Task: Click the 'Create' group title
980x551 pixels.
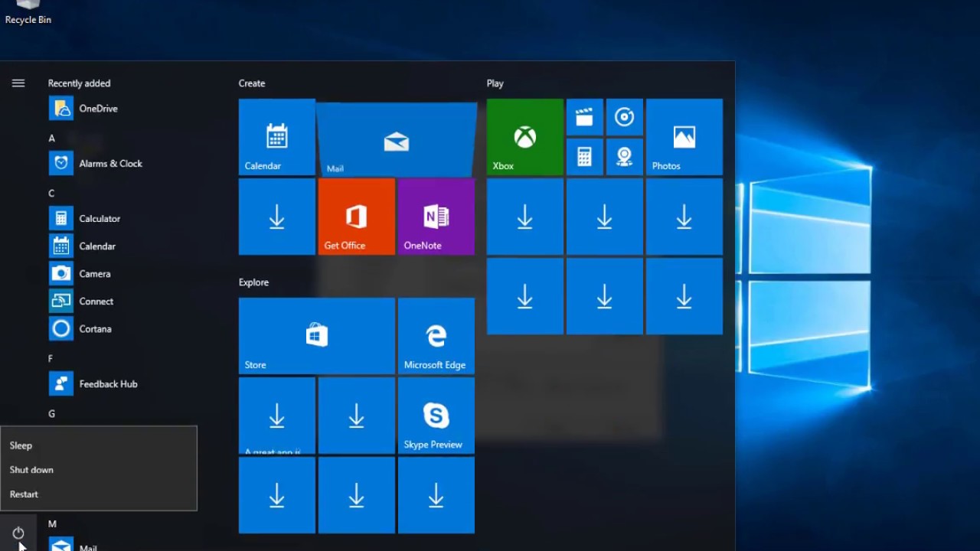Action: [x=252, y=83]
